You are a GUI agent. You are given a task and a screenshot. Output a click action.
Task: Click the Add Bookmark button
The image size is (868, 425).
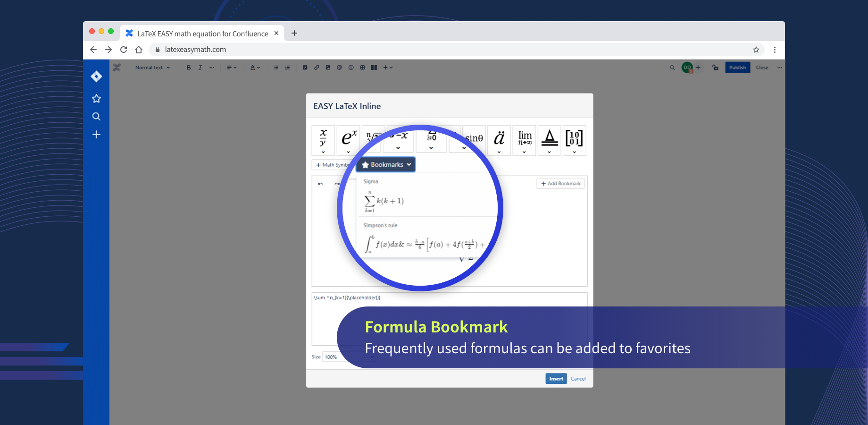pyautogui.click(x=560, y=184)
